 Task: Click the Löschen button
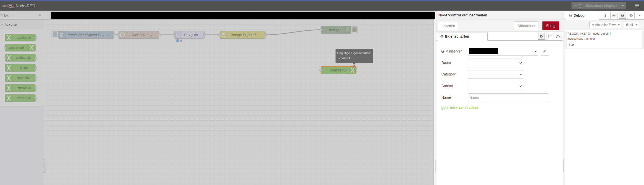[x=448, y=26]
